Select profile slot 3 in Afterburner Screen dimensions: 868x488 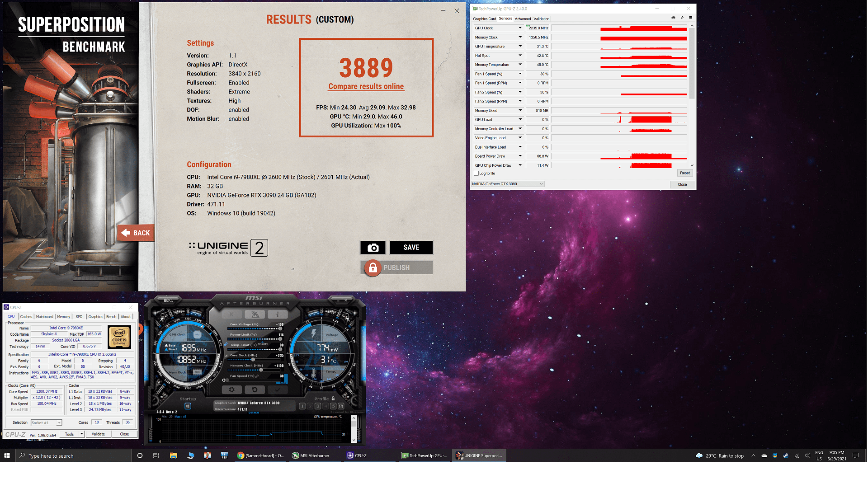[x=318, y=406]
